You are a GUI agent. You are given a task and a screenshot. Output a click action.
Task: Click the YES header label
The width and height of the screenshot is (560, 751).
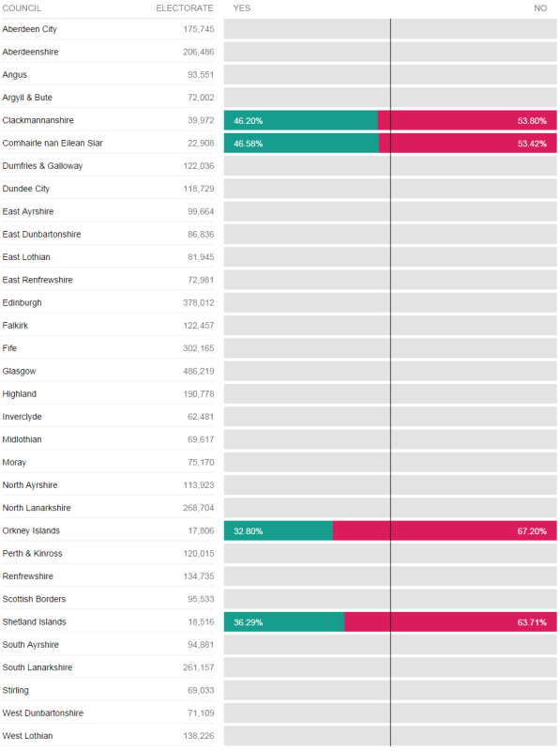[x=242, y=8]
